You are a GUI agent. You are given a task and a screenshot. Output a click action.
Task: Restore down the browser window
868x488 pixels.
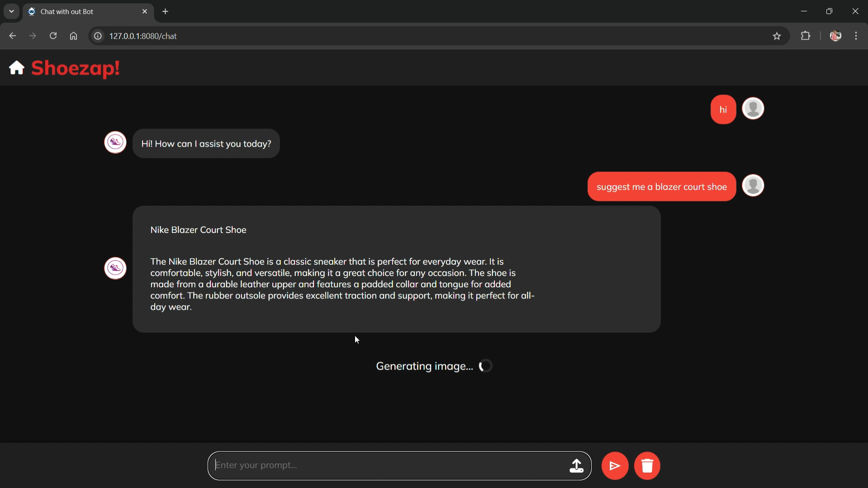[x=829, y=11]
